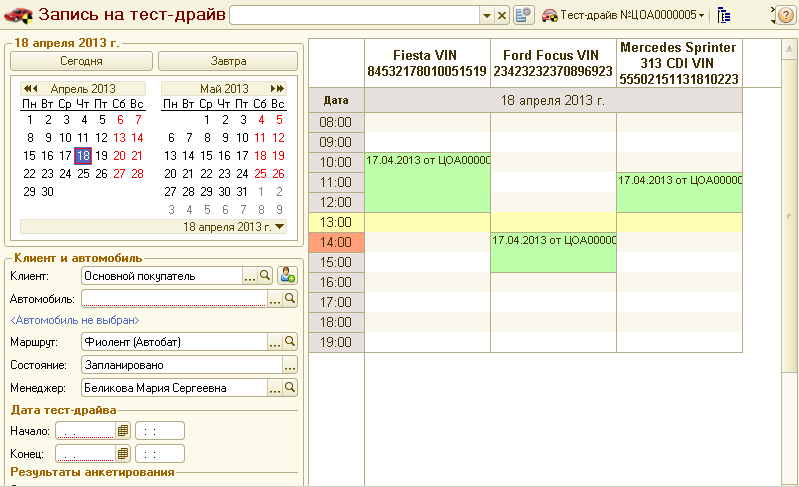799x487 pixels.
Task: Open the Менеджер selection ellipsis button
Action: 275,388
